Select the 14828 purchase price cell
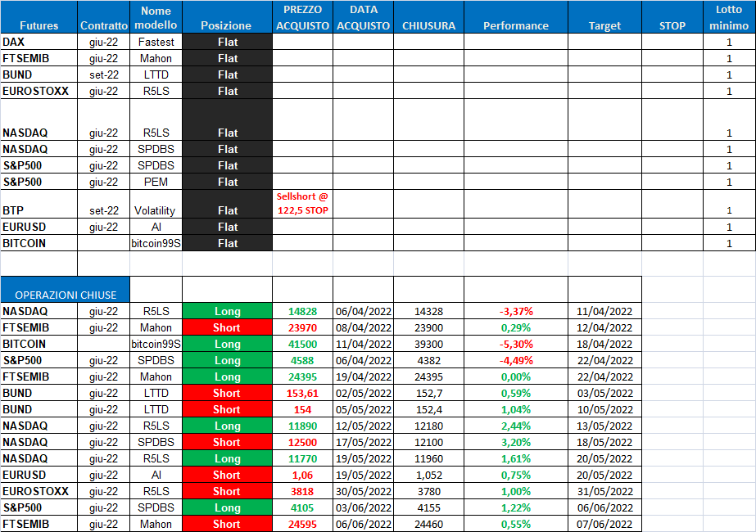Image resolution: width=756 pixels, height=532 pixels. [302, 311]
